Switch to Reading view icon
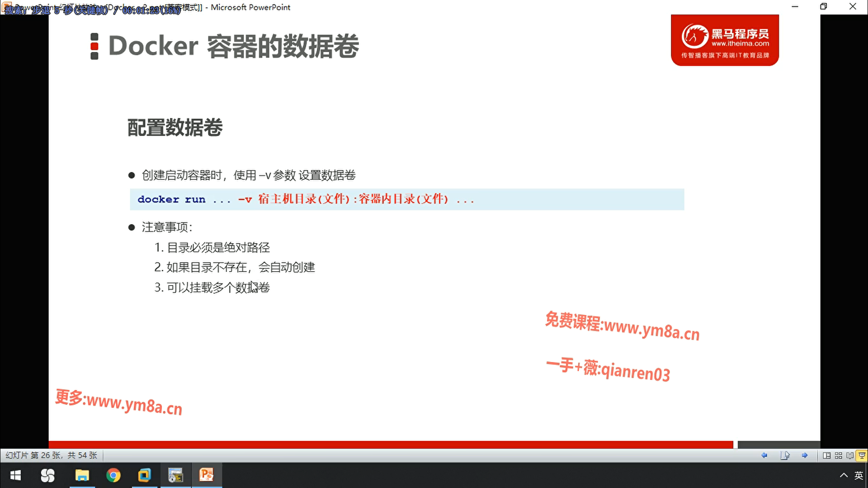The width and height of the screenshot is (868, 488). [850, 455]
